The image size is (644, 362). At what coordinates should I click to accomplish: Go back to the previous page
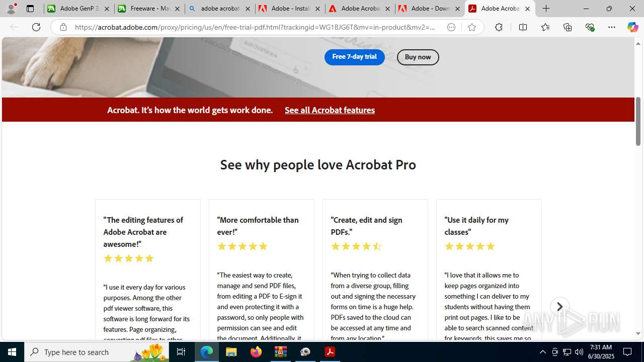[x=14, y=27]
